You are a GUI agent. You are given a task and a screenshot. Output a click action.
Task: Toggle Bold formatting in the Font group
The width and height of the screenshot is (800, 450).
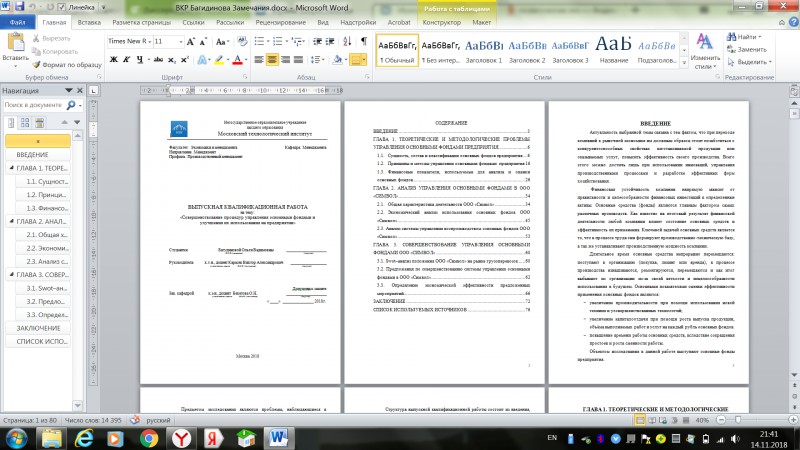[x=114, y=60]
